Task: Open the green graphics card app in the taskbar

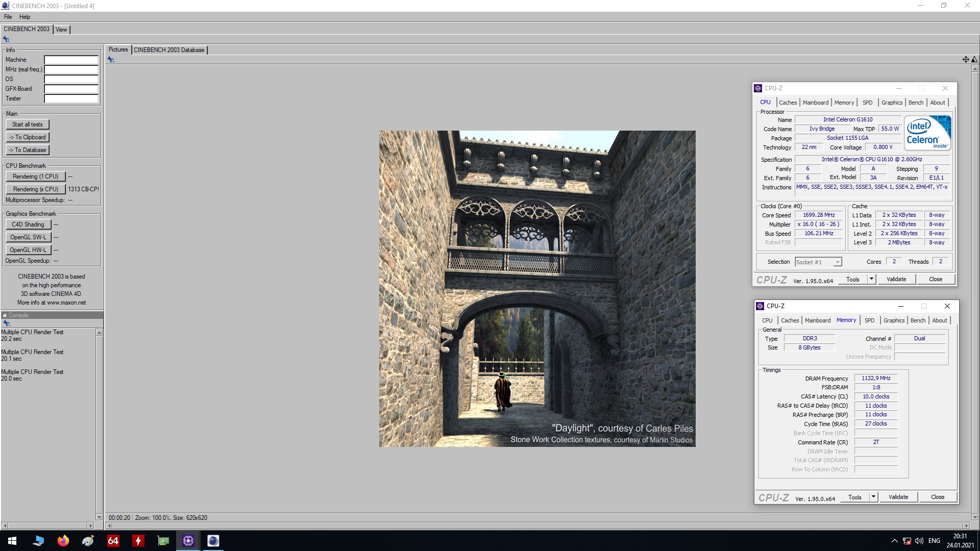Action: tap(163, 541)
